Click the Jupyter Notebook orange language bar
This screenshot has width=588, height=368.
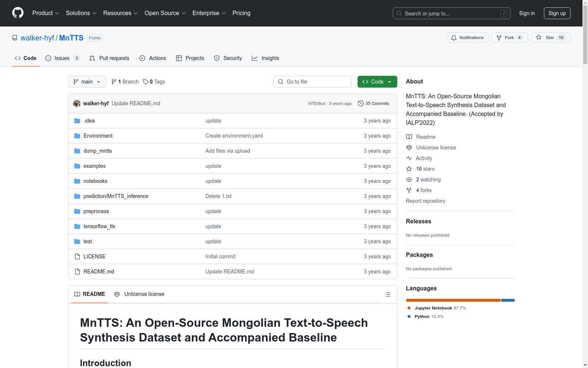453,300
